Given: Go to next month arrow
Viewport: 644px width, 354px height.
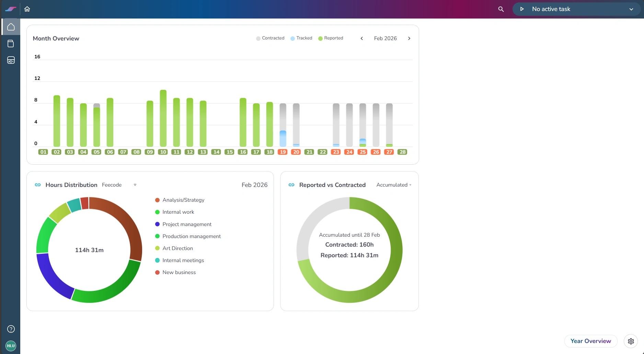Looking at the screenshot, I should click(409, 38).
